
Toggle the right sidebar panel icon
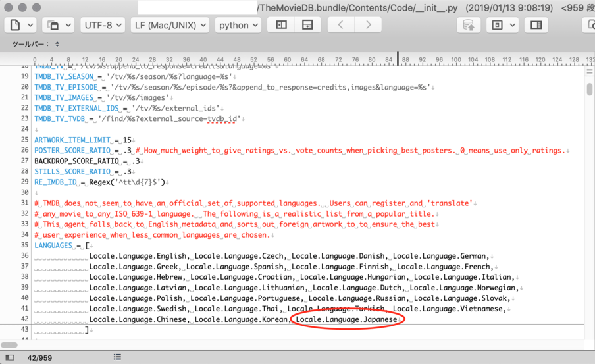coord(536,25)
